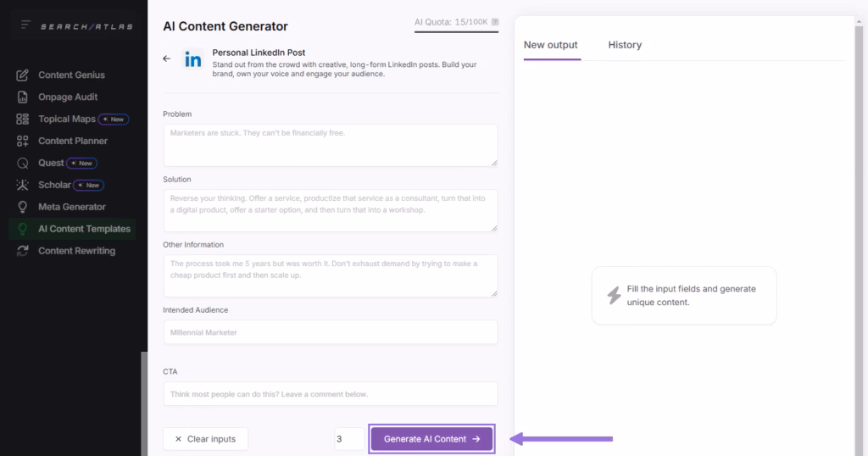Click the Content Rewriting refresh icon
The height and width of the screenshot is (456, 868).
coord(23,251)
